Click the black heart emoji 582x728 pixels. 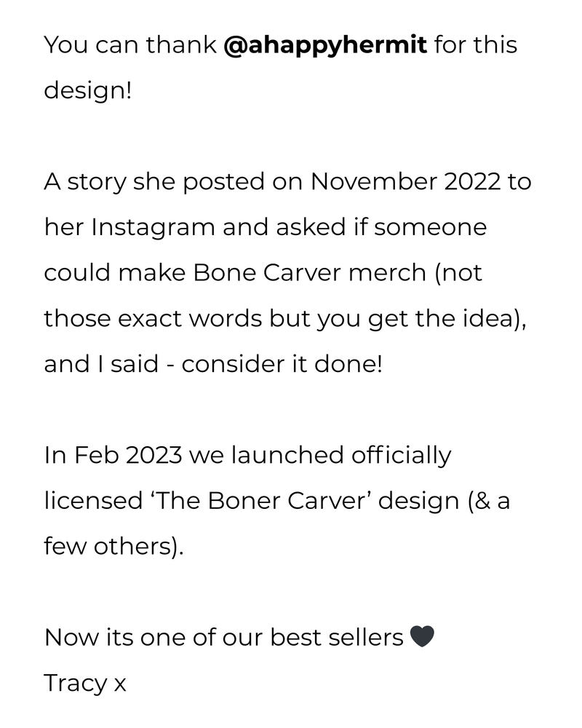click(x=422, y=637)
